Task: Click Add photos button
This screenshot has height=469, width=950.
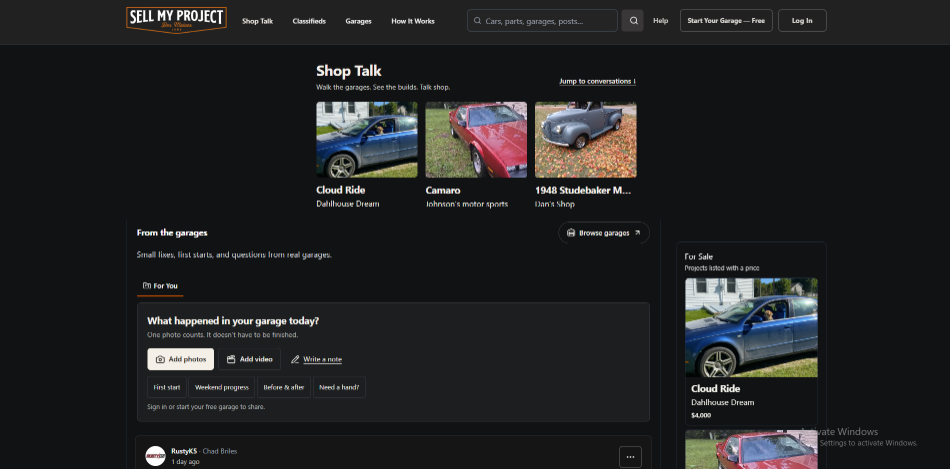Action: point(181,359)
